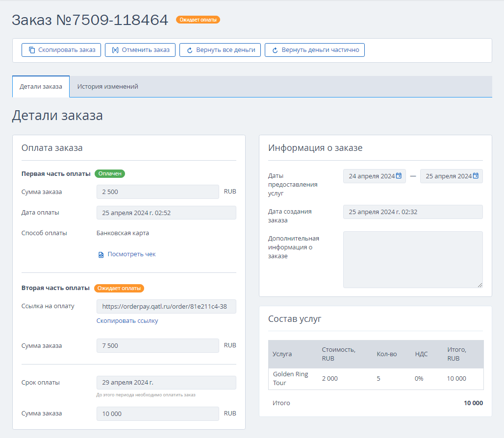Click Дата создания заказа field 02:32
The height and width of the screenshot is (438, 504).
413,212
